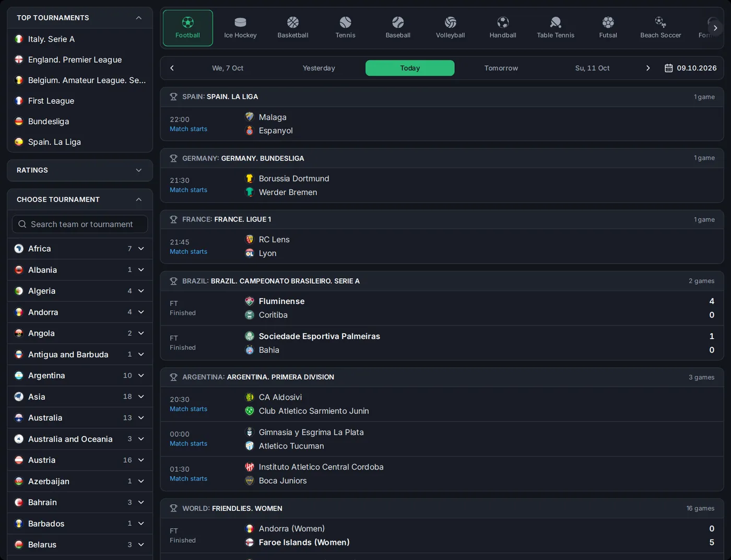
Task: Select the Today date tab
Action: (410, 68)
